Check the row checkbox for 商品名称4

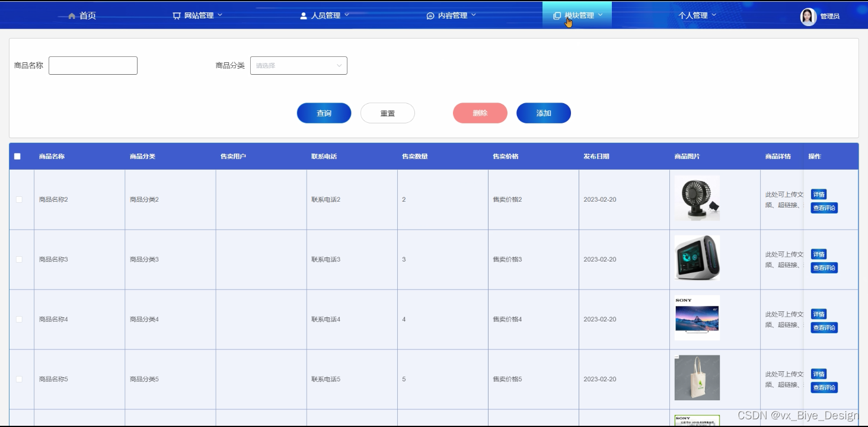tap(19, 320)
